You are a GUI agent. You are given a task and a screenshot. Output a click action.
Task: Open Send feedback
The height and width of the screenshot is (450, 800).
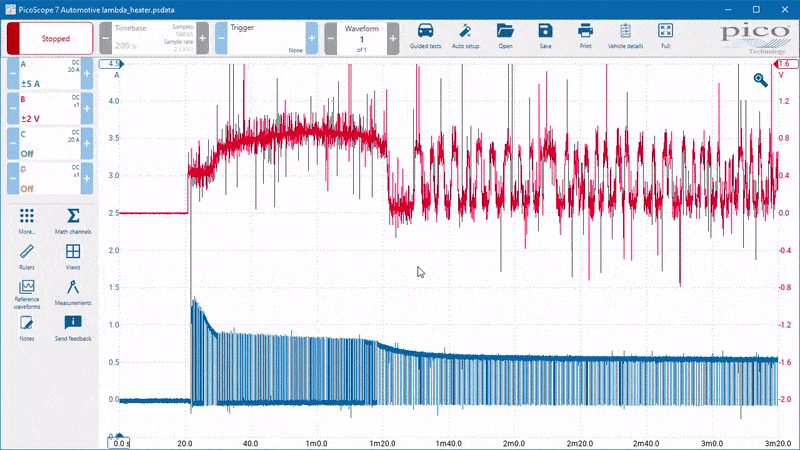coord(73,322)
